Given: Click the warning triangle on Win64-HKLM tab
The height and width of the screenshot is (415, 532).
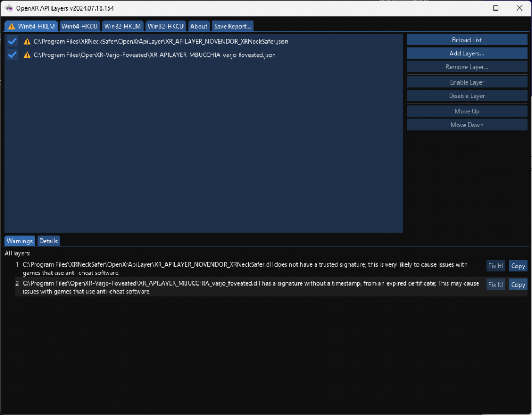Looking at the screenshot, I should tap(11, 26).
